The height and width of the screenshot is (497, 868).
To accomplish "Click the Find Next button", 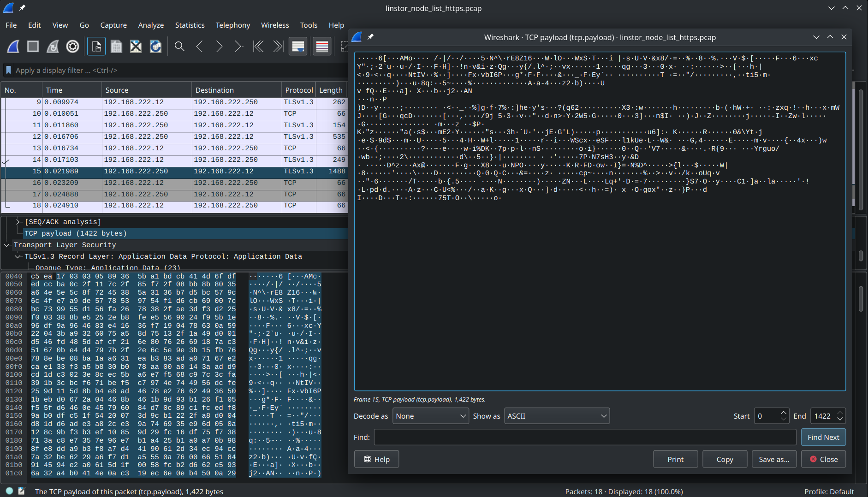I will coord(823,437).
